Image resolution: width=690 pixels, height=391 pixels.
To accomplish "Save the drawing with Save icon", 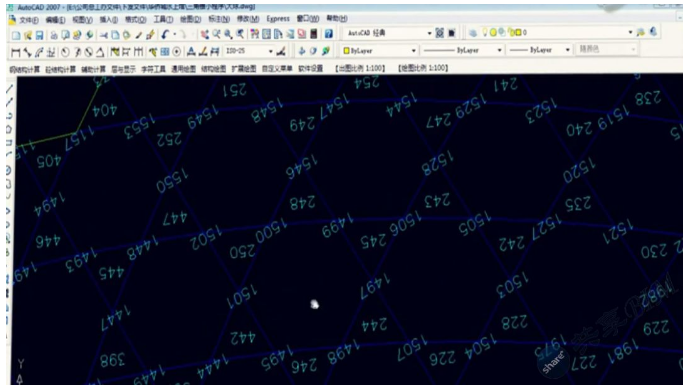I will (39, 35).
